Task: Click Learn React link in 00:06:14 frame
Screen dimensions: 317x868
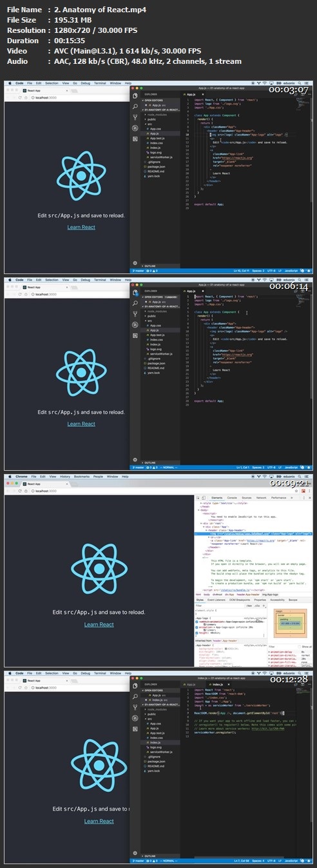Action: 81,424
